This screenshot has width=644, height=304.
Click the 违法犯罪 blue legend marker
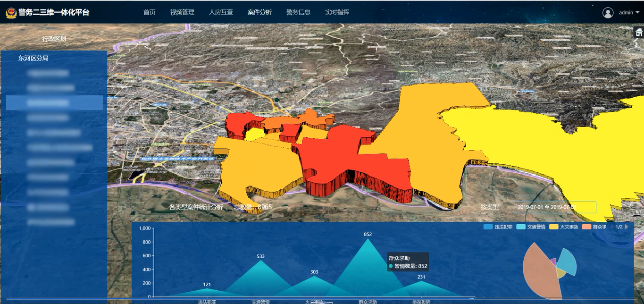click(x=488, y=227)
